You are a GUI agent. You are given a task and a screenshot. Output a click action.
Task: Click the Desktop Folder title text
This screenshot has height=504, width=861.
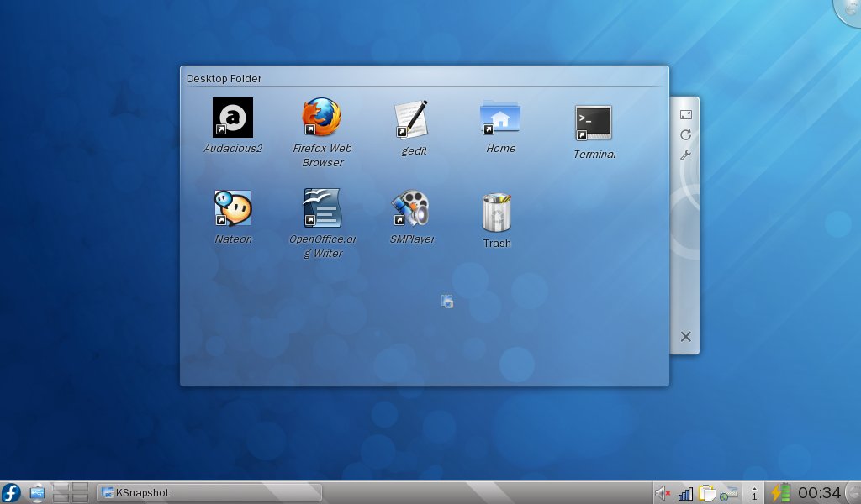[x=224, y=78]
